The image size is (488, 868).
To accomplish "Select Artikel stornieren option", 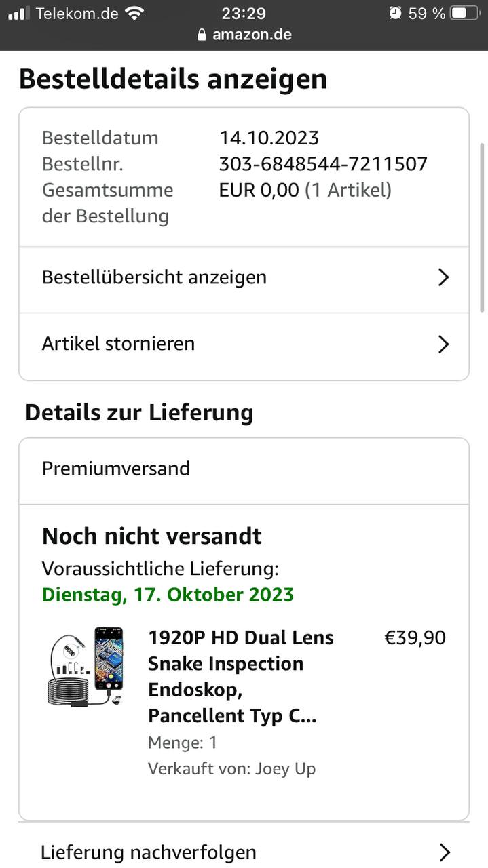I will click(244, 344).
